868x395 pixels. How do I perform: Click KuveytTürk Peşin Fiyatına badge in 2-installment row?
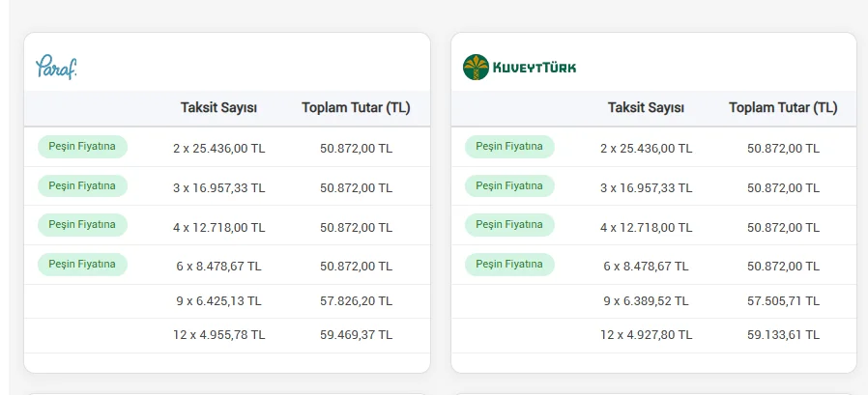click(509, 147)
